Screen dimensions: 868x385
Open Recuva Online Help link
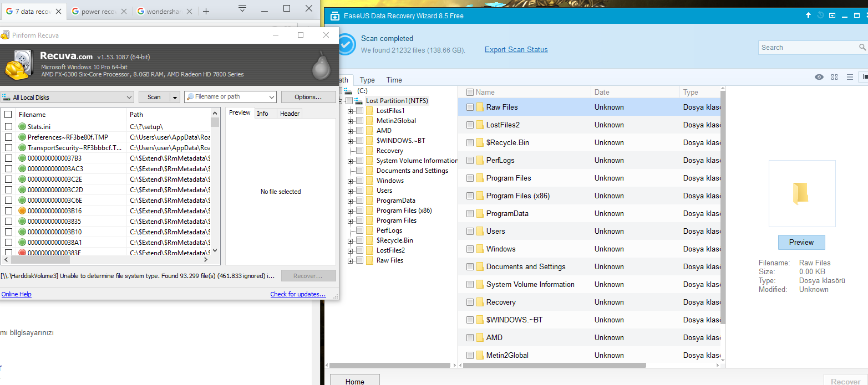click(x=17, y=294)
